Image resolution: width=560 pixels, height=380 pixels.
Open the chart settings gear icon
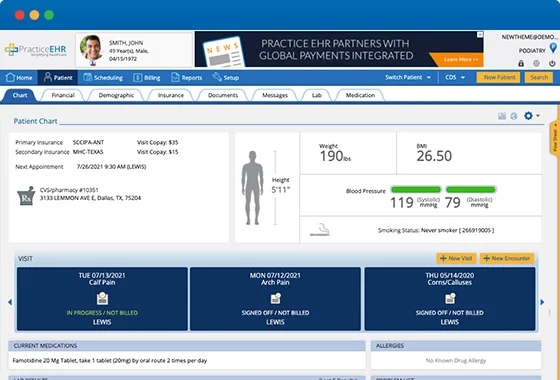tap(528, 116)
